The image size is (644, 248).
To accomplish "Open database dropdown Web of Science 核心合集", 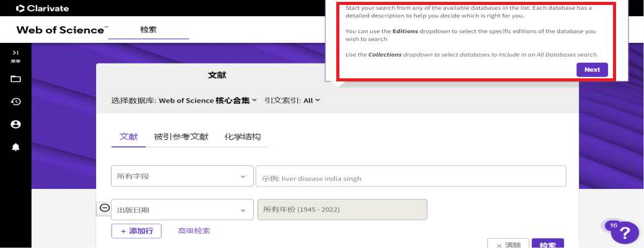I will pyautogui.click(x=208, y=100).
